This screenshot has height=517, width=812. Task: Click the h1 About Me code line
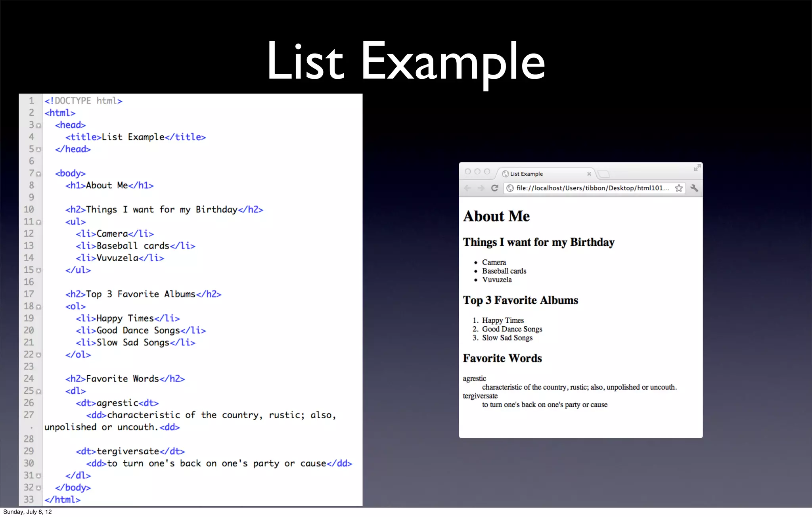click(109, 186)
